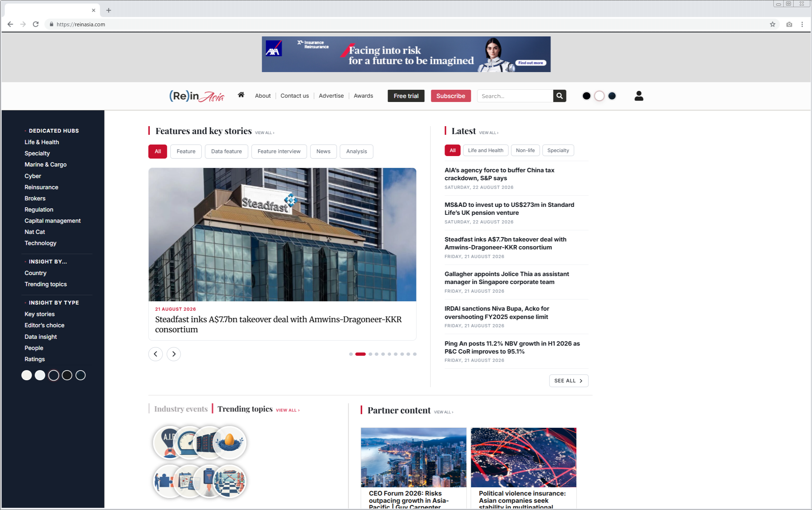
Task: Read IRDAI sanctions Niva Bupa article
Action: pyautogui.click(x=497, y=312)
